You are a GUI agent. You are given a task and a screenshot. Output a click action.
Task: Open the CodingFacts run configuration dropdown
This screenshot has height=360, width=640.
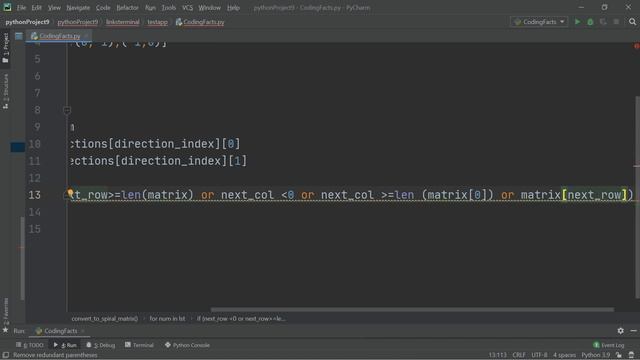(x=540, y=22)
